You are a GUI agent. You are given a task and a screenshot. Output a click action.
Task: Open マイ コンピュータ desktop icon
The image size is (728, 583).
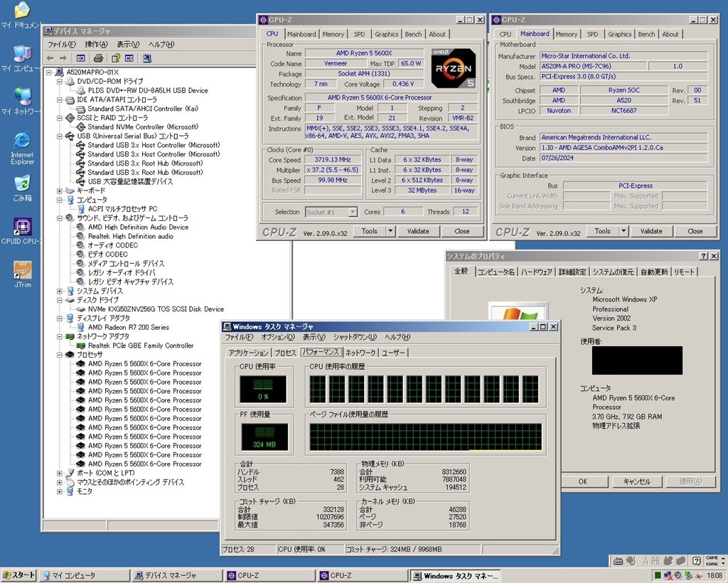coord(21,59)
